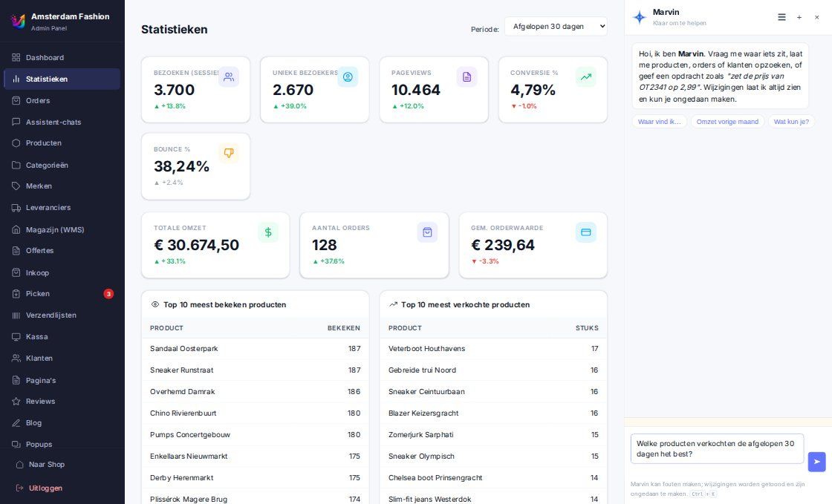The height and width of the screenshot is (504, 832).
Task: Go to Orders in the sidebar
Action: (x=62, y=101)
